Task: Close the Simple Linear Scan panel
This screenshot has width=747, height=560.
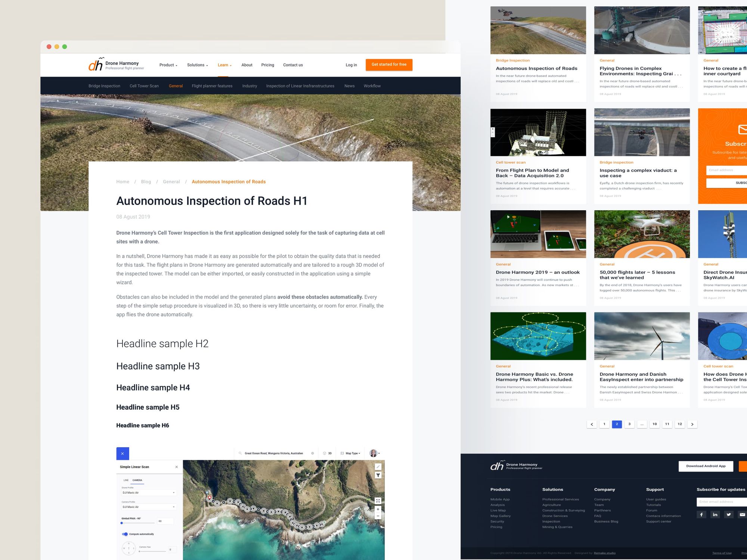Action: pos(177,467)
